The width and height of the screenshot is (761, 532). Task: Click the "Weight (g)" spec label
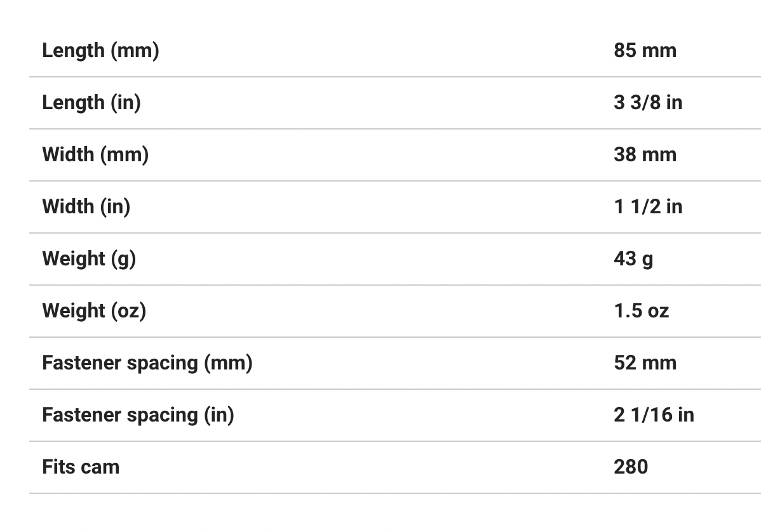[x=89, y=258]
